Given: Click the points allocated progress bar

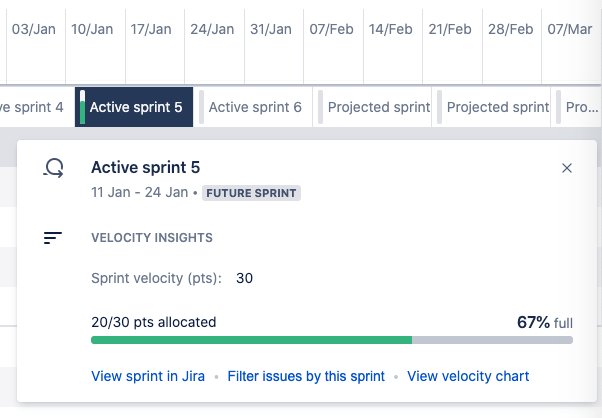Looking at the screenshot, I should 331,340.
